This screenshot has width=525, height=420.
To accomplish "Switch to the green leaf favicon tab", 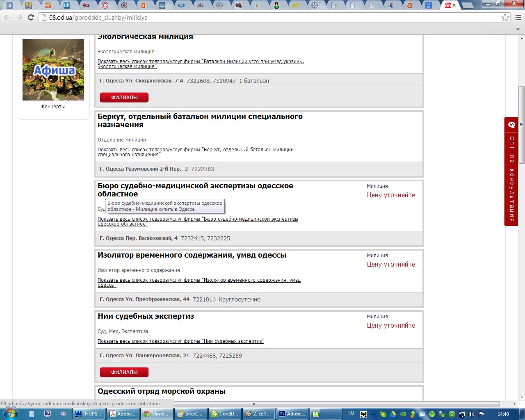I will pos(162,5).
